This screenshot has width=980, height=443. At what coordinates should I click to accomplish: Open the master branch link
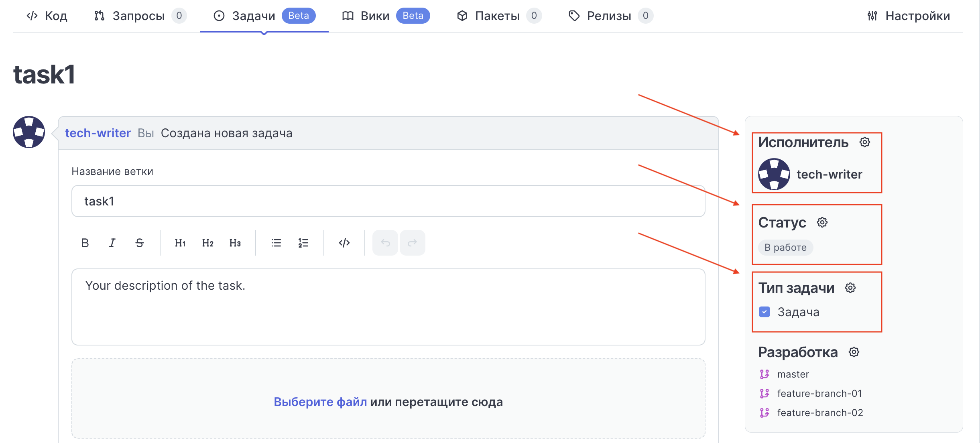pos(793,374)
